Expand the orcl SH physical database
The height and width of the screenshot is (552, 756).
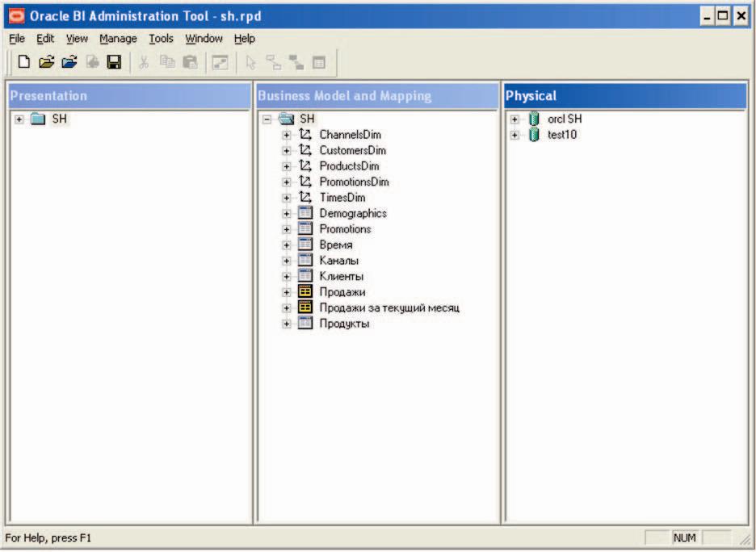[x=514, y=119]
